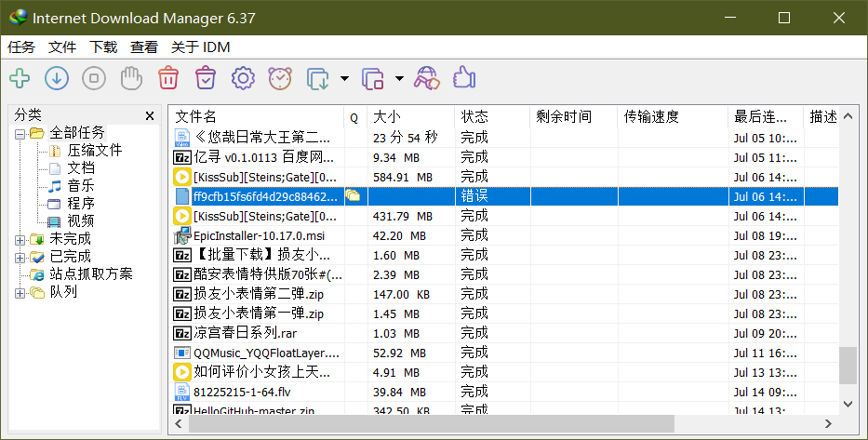868x440 pixels.
Task: Open the 查看 menu
Action: (x=144, y=47)
